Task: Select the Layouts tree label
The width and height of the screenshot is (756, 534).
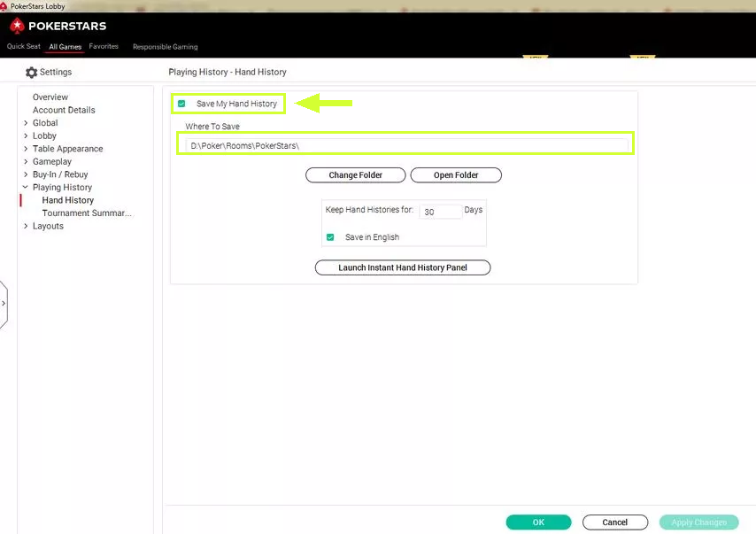Action: point(48,226)
